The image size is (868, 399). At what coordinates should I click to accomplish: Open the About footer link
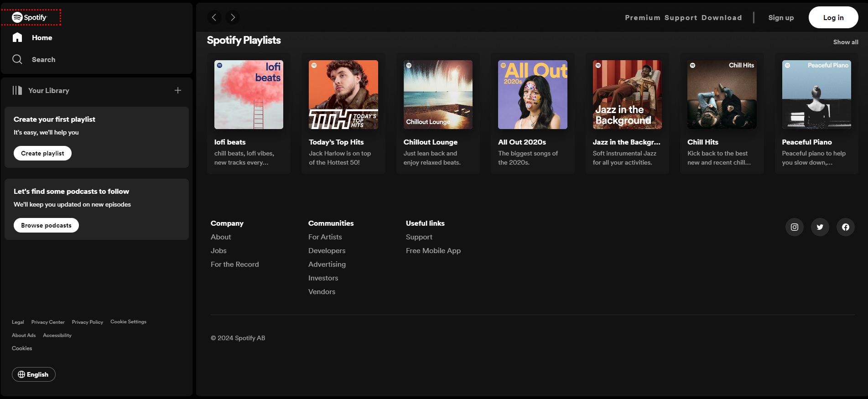(221, 237)
